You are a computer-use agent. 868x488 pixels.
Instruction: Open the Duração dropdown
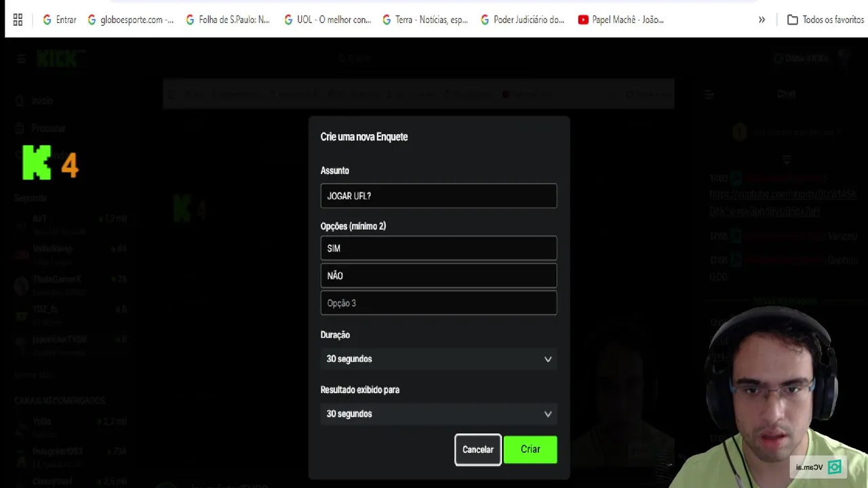439,359
